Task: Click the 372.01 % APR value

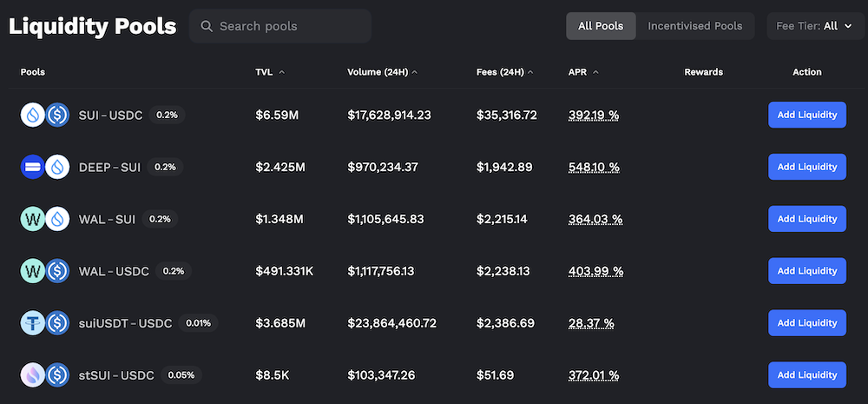Action: [x=594, y=374]
